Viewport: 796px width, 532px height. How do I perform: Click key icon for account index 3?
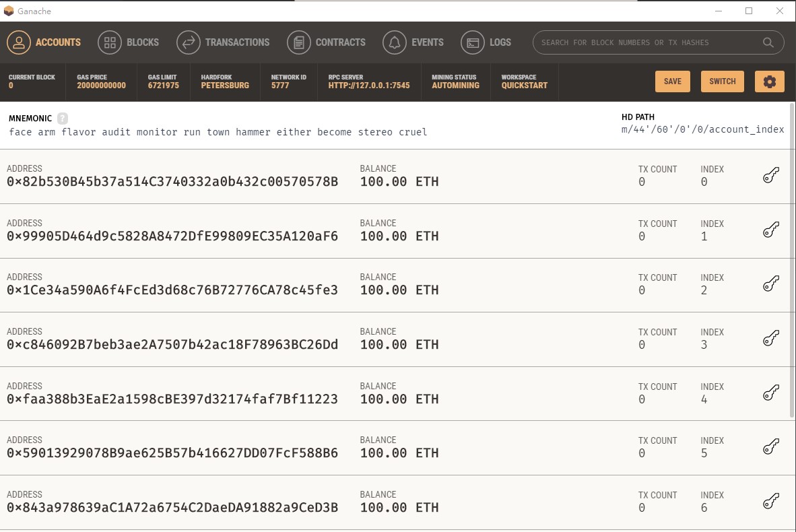point(770,338)
